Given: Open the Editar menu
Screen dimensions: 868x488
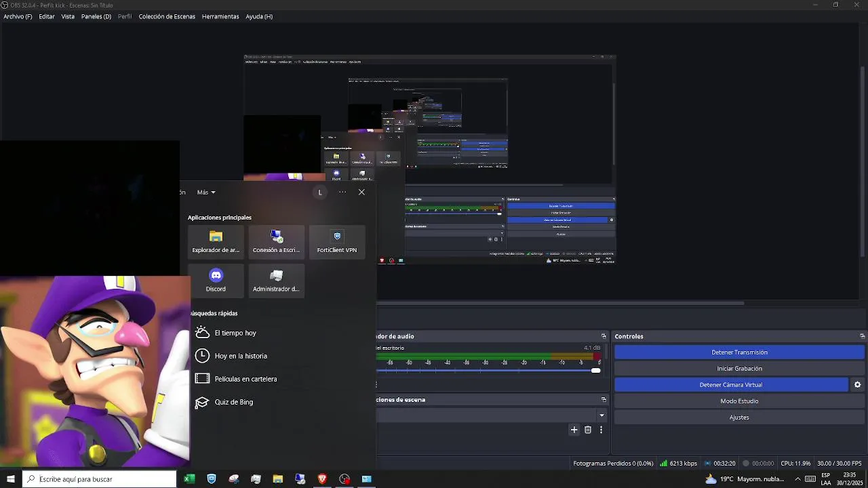Looking at the screenshot, I should [47, 16].
